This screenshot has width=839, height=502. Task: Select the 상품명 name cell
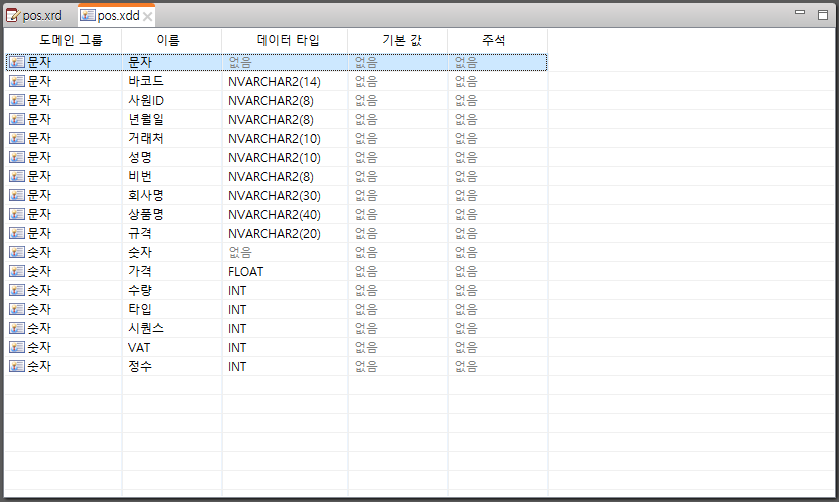172,214
